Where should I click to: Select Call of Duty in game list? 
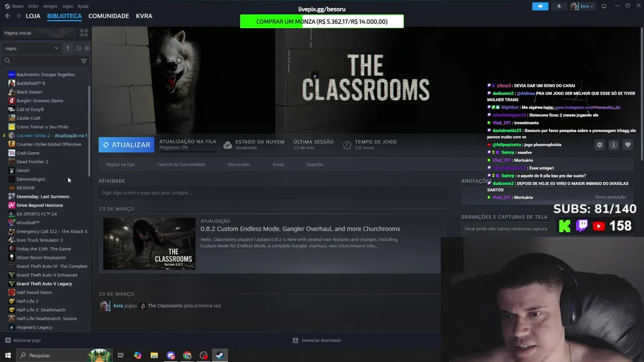pos(30,109)
